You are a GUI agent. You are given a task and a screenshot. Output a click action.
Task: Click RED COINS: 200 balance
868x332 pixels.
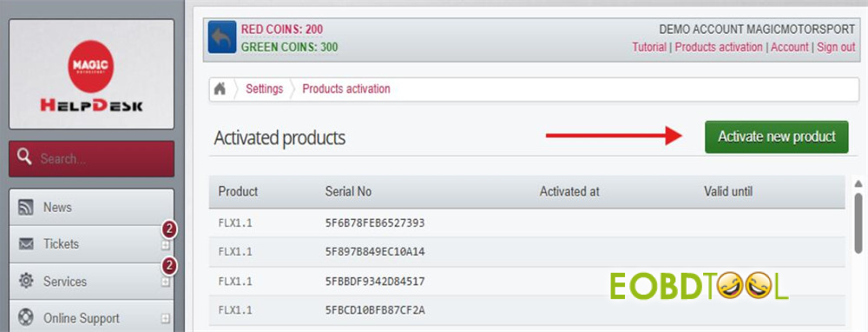pos(282,30)
